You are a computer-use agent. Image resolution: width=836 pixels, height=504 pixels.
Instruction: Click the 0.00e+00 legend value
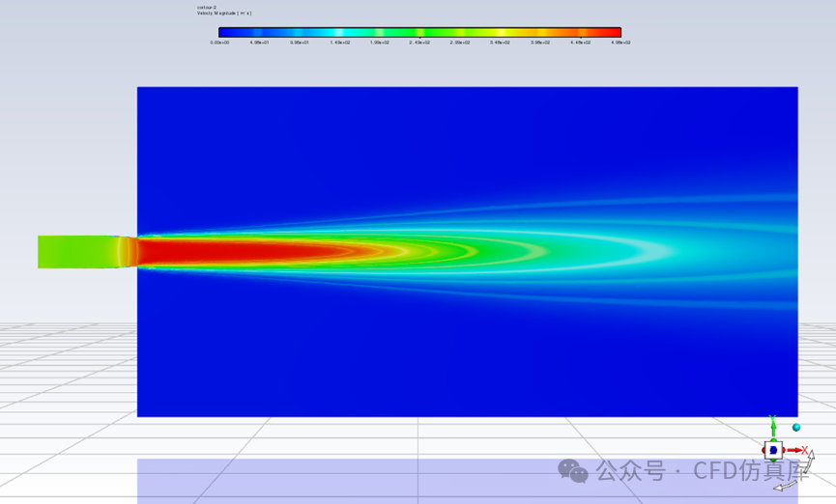(x=219, y=42)
